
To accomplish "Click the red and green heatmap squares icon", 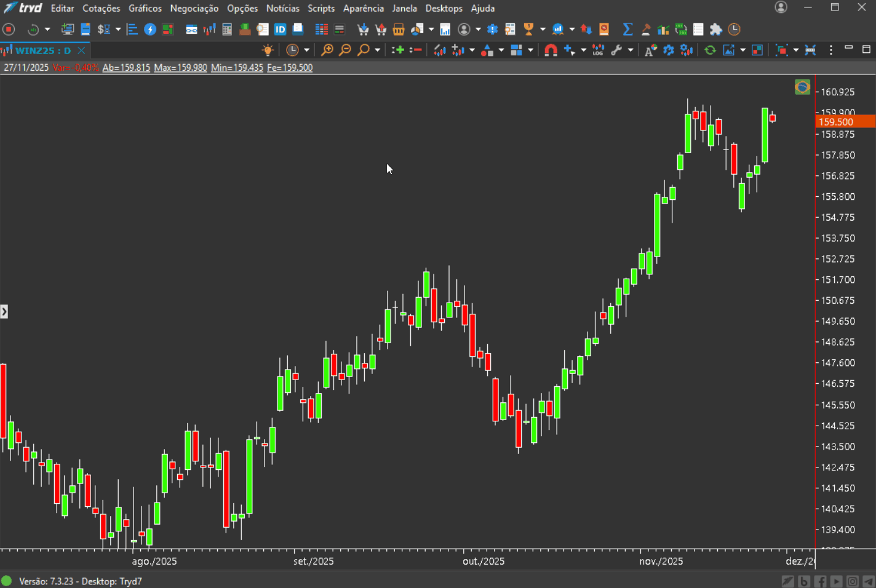I will (x=167, y=29).
